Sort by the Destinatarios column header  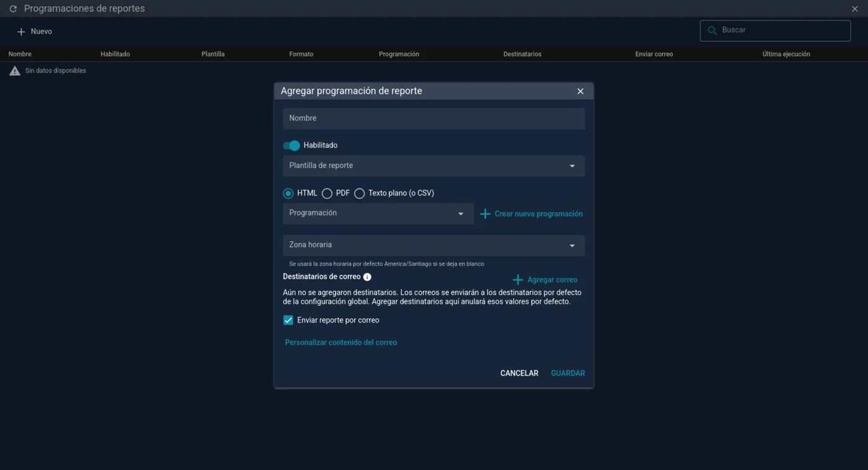(522, 55)
